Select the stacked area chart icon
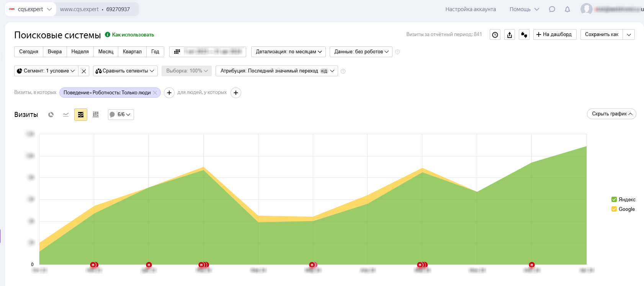 pyautogui.click(x=81, y=115)
